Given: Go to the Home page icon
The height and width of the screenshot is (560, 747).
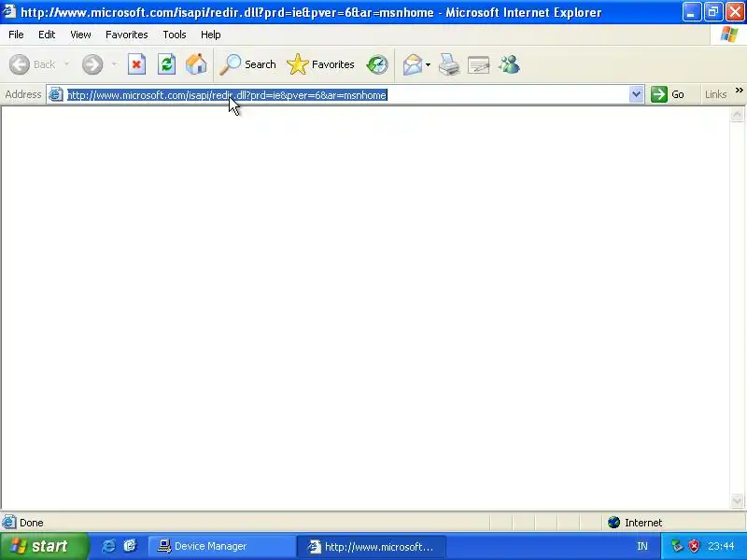Looking at the screenshot, I should click(196, 64).
